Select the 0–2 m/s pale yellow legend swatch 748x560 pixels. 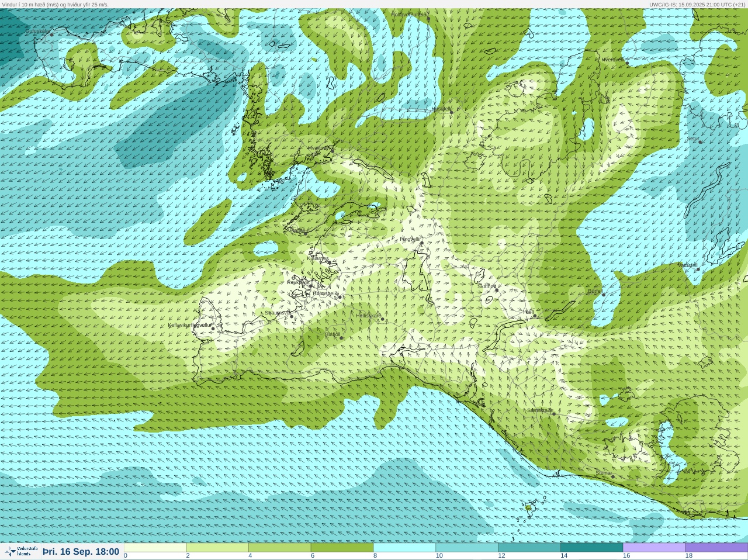click(x=155, y=548)
